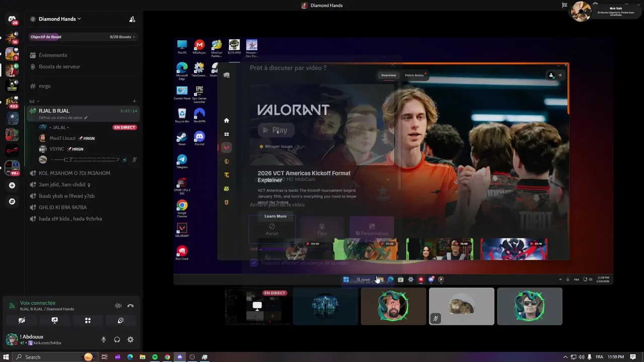Add a server plus button in server list

[12, 186]
